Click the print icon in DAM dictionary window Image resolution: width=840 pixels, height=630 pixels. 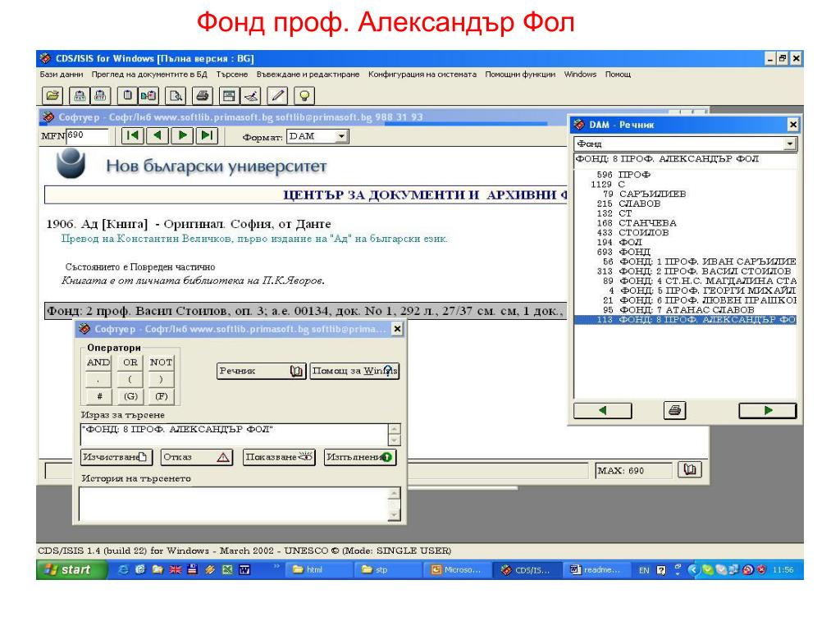674,410
